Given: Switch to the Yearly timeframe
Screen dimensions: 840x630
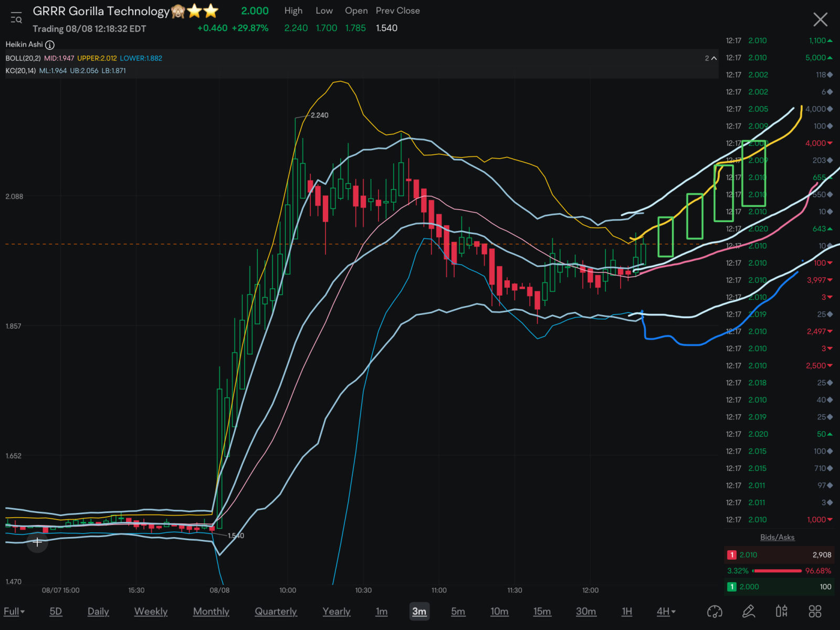Looking at the screenshot, I should click(336, 611).
